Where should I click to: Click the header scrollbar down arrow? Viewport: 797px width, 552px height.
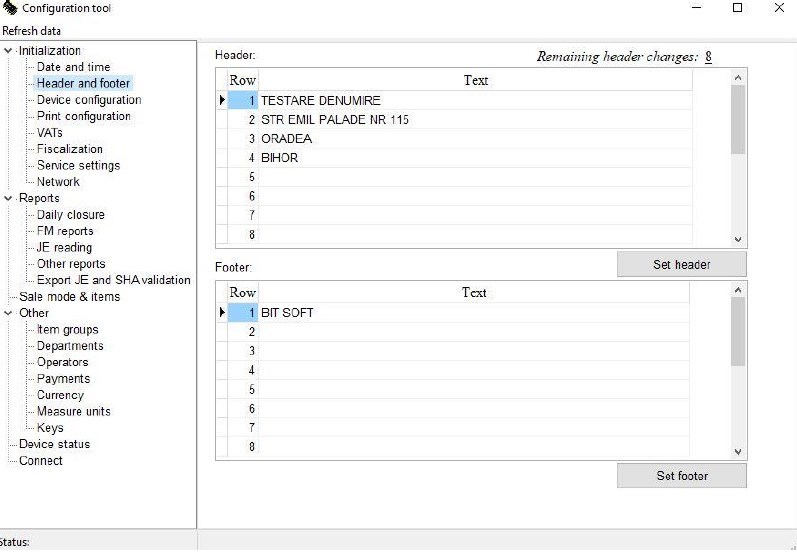tap(739, 239)
